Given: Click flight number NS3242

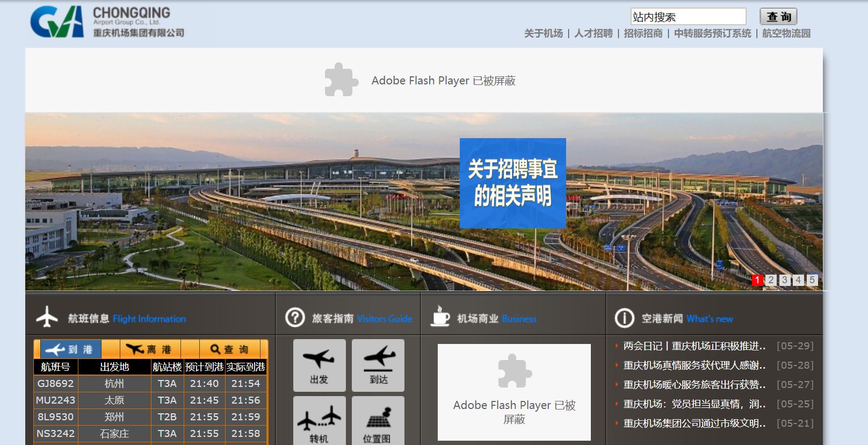Looking at the screenshot, I should (x=56, y=434).
